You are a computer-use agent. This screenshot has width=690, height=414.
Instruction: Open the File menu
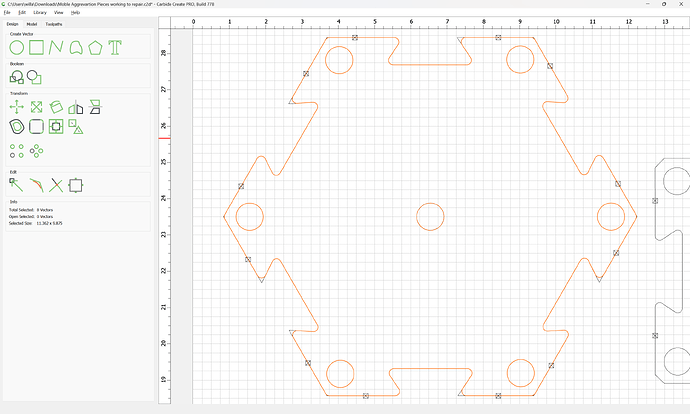tap(7, 13)
